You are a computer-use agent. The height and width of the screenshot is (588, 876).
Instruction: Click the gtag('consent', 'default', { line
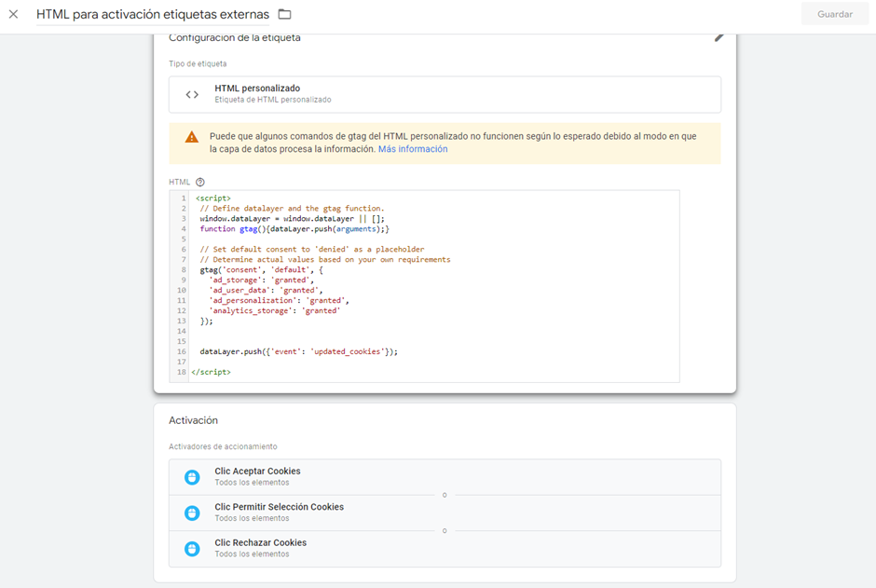tap(262, 269)
